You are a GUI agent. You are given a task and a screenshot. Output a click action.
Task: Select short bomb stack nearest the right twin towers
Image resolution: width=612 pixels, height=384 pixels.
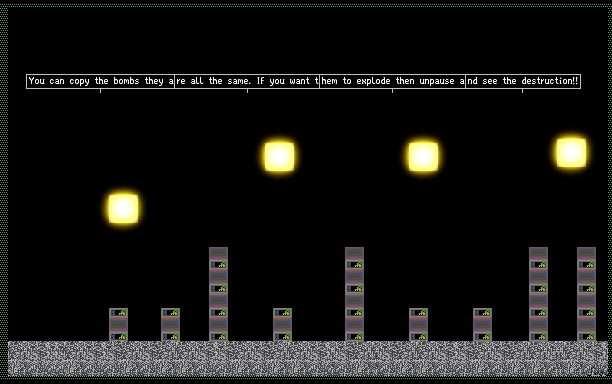(482, 325)
